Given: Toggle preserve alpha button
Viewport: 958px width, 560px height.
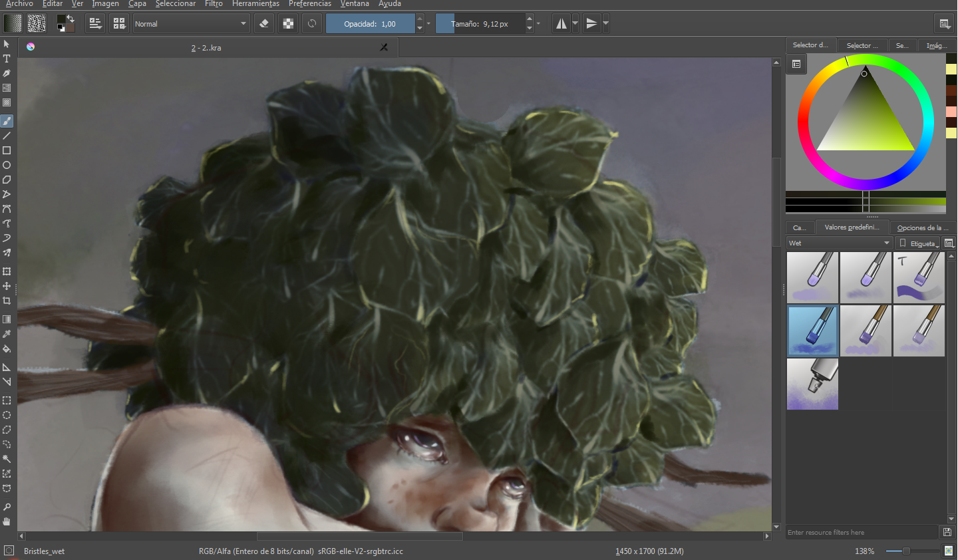Looking at the screenshot, I should (x=288, y=23).
